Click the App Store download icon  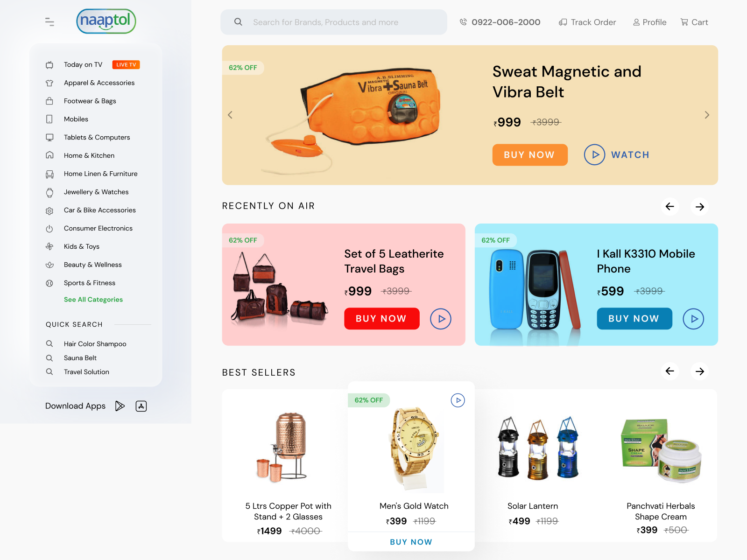141,406
